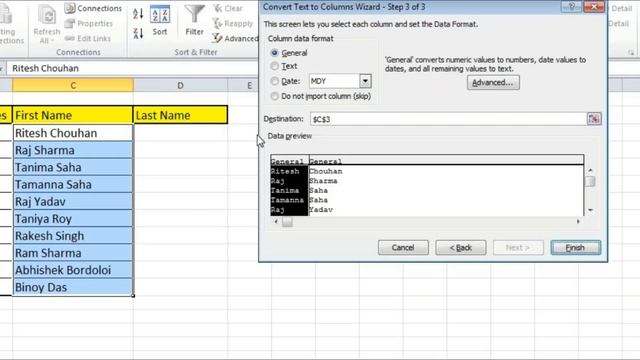Click the preview horizontal scroll right arrow

578,221
